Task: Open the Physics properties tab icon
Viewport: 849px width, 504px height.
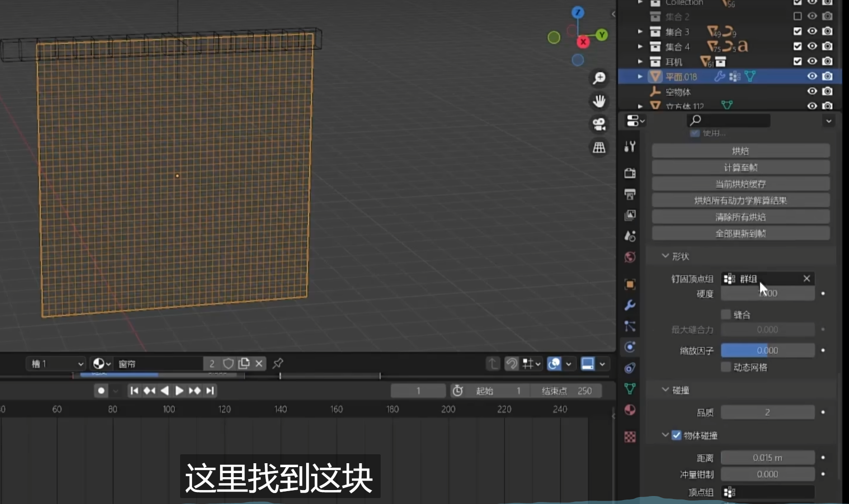Action: 630,347
